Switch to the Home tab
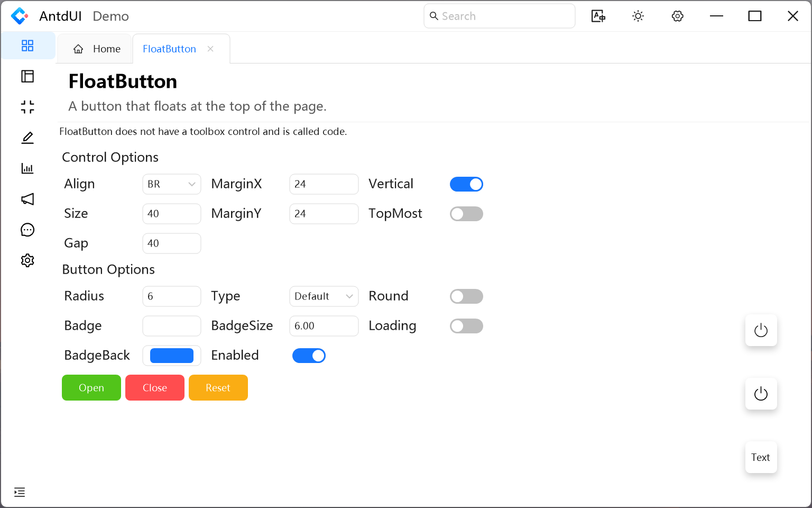 tap(97, 49)
